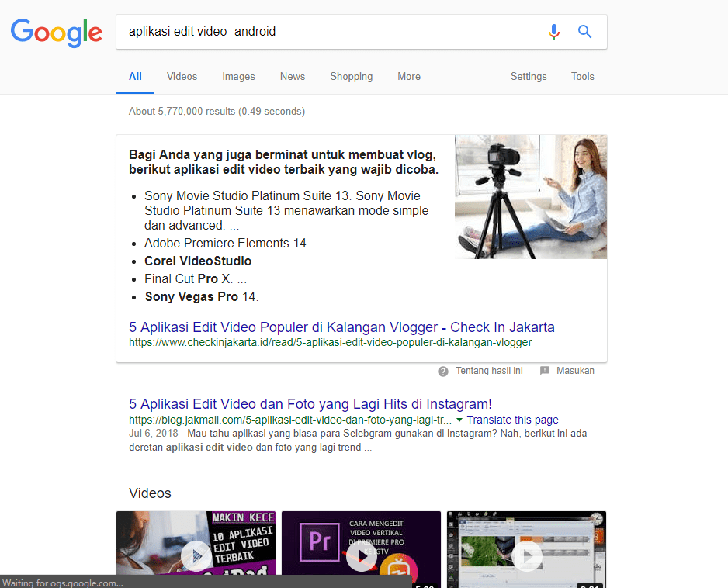Click Corel VideoStudio list item
The width and height of the screenshot is (728, 588).
[206, 261]
